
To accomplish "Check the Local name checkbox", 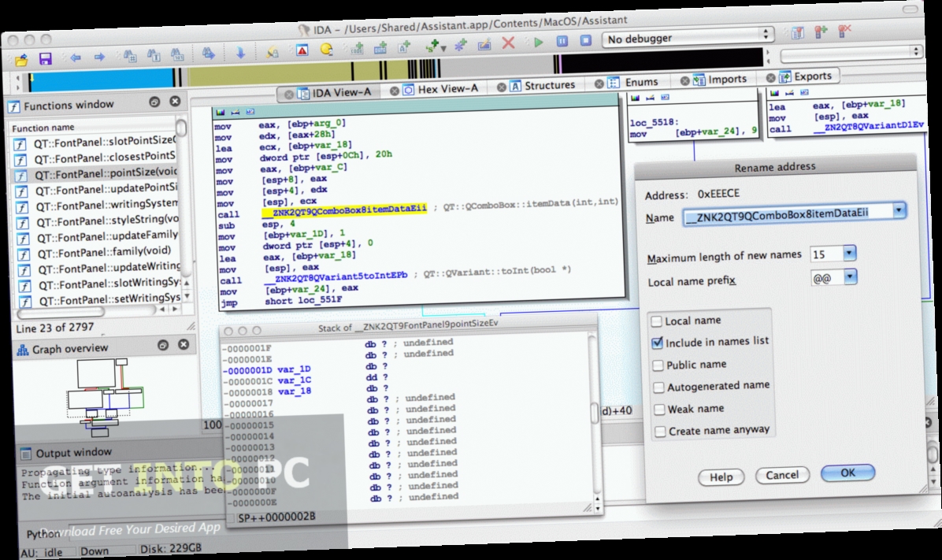I will [657, 321].
